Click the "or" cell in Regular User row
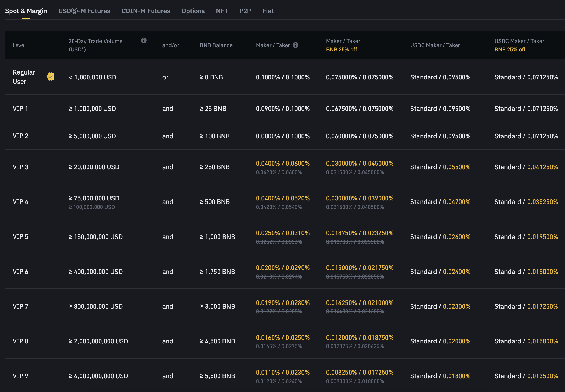This screenshot has height=392, width=565. coord(165,77)
